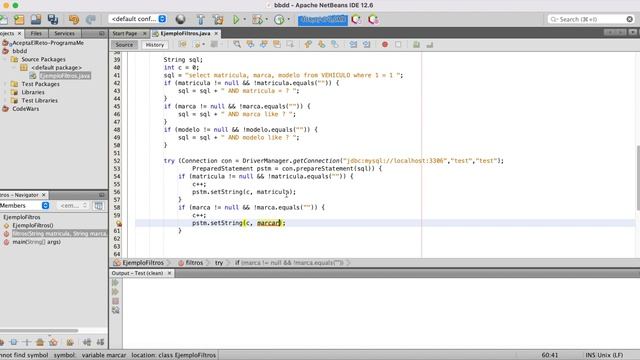Switch to History view
Viewport: 640px width, 360px height.
tap(155, 45)
